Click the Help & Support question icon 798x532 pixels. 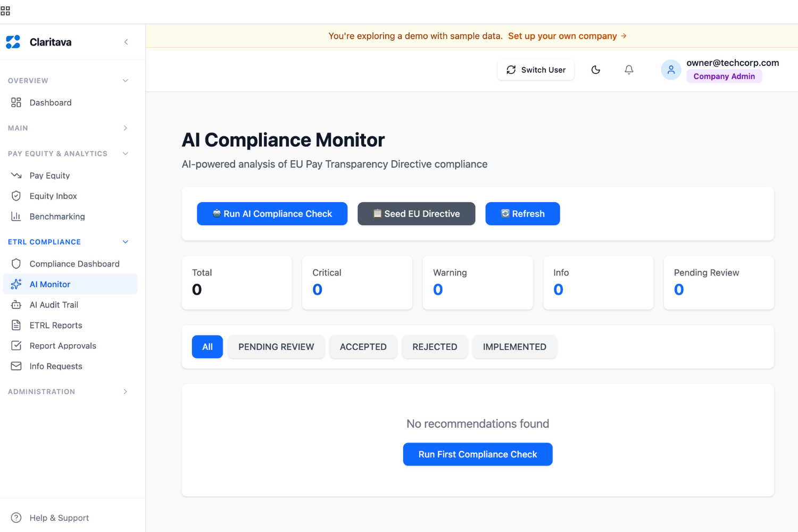pyautogui.click(x=16, y=518)
